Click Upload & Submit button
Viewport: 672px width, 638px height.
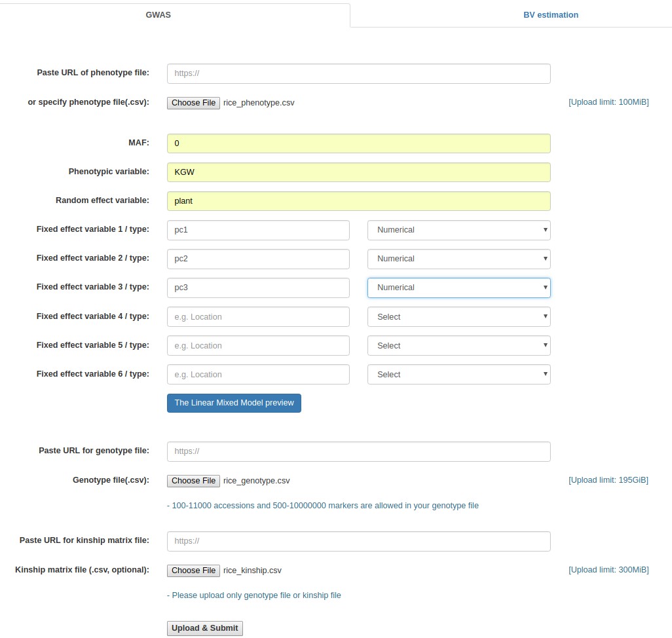pos(204,628)
